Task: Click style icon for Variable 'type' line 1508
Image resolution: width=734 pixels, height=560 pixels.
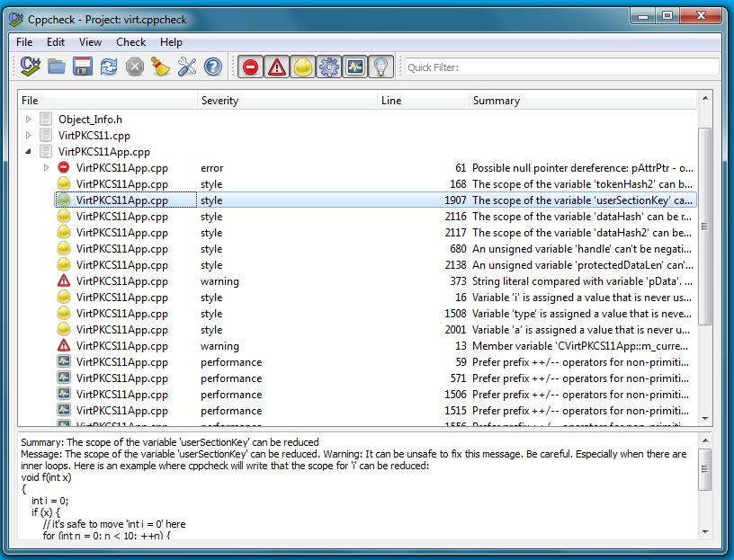Action: (x=64, y=314)
